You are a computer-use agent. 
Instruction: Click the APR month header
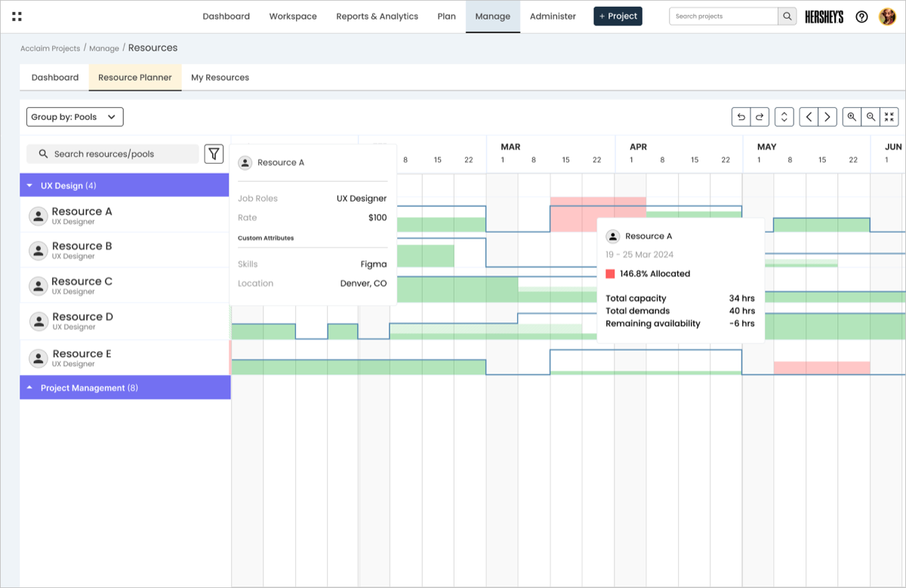639,147
